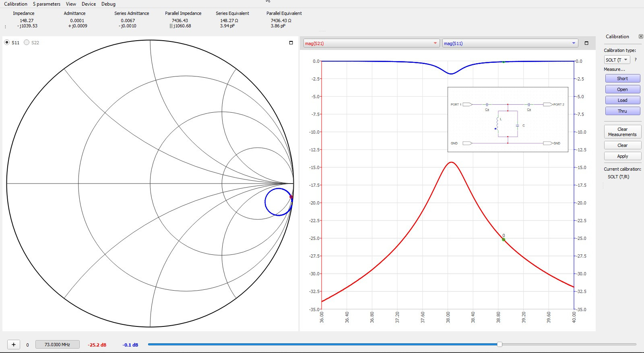Screen dimensions: 644x353
Task: Open the Device menu
Action: click(x=89, y=4)
